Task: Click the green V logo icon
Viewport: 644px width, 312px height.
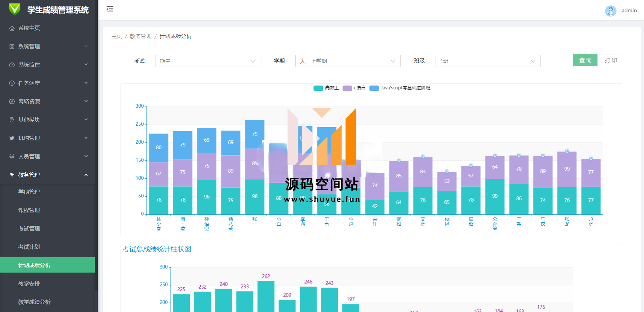Action: pyautogui.click(x=15, y=9)
